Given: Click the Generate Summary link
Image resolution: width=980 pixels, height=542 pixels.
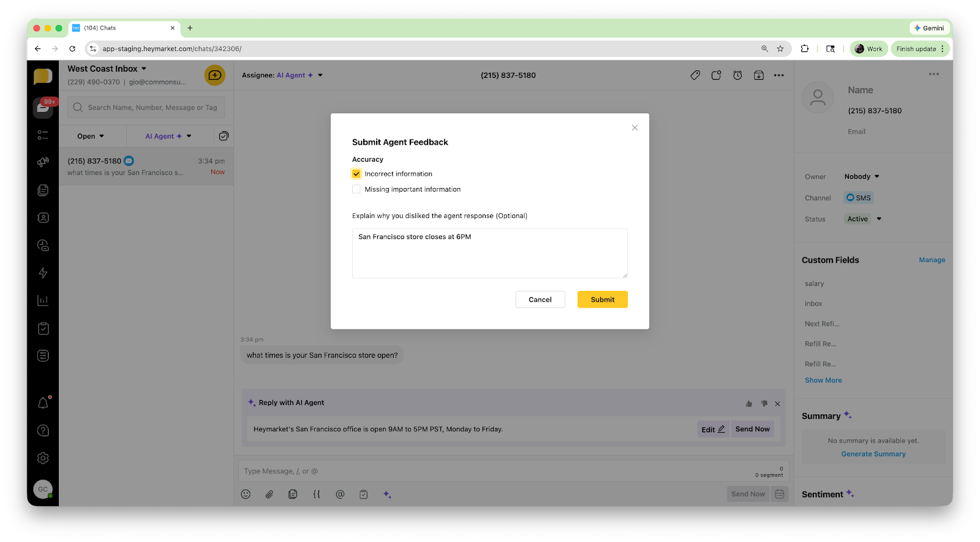Looking at the screenshot, I should (x=873, y=454).
